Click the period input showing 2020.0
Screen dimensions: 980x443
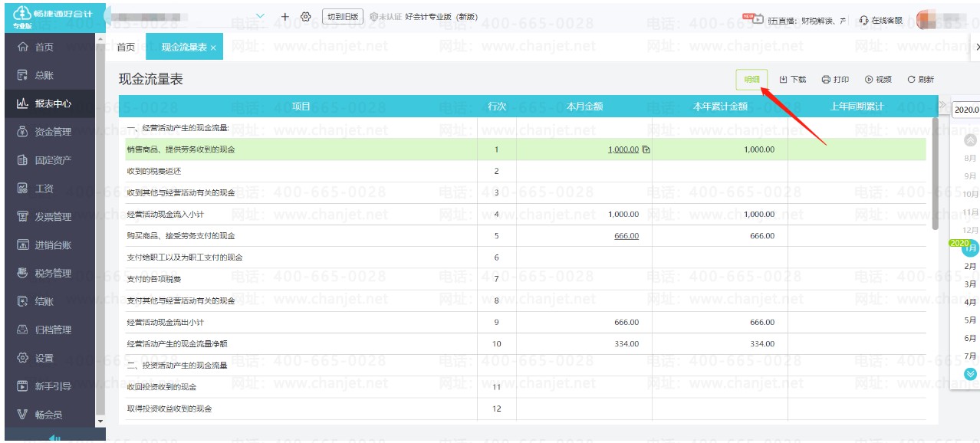pos(965,110)
